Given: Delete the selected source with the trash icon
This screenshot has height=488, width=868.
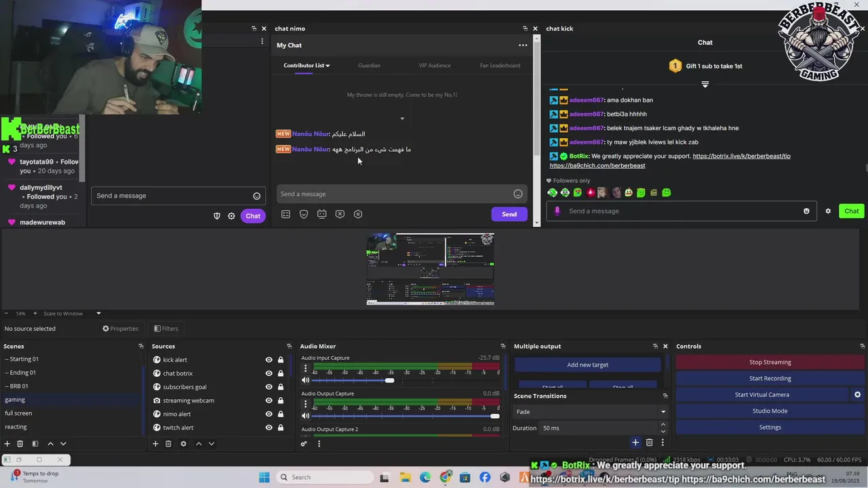Looking at the screenshot, I should (168, 444).
